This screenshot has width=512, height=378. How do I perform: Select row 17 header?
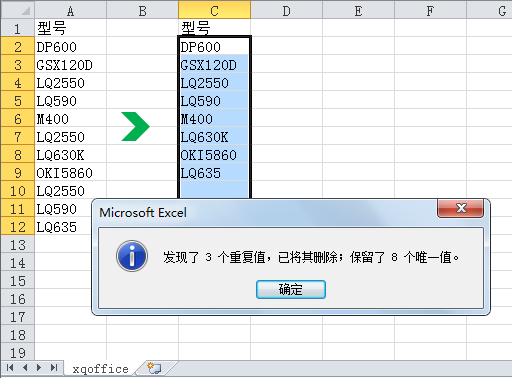18,316
